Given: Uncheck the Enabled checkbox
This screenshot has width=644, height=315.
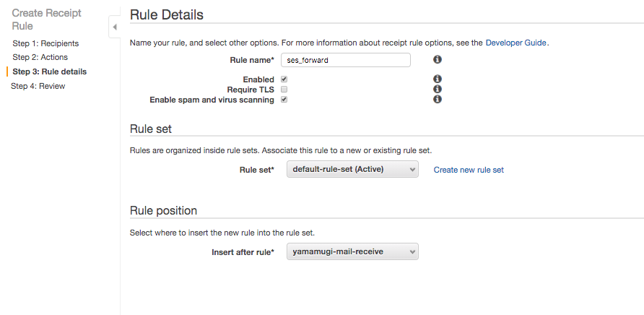Looking at the screenshot, I should pos(284,79).
